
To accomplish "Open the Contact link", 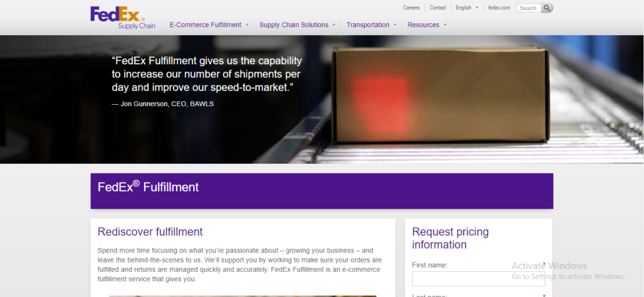I will 438,8.
